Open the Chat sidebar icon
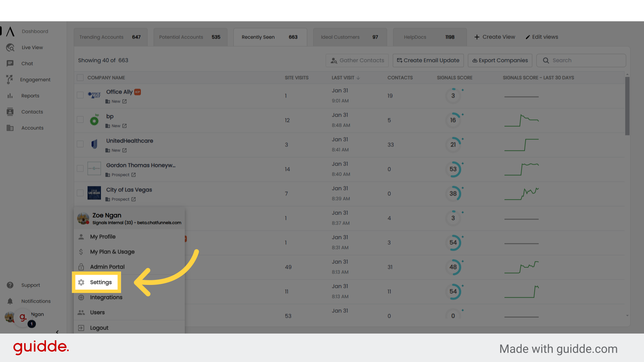 [10, 63]
